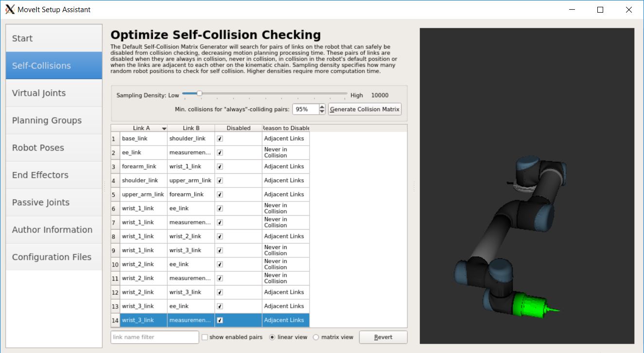Screen dimensions: 644x353
Task: Click the MoveIt Setup Assistant title bar icon
Action: (x=9, y=9)
